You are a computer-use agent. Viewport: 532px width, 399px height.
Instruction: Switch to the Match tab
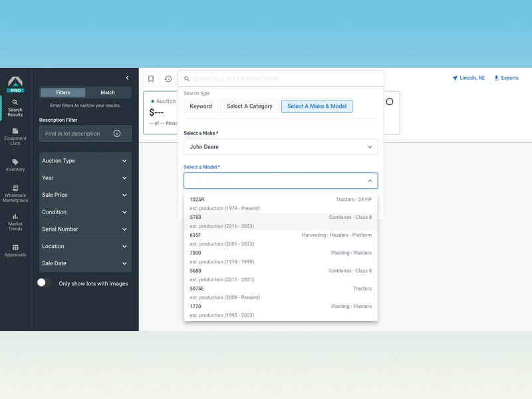click(x=108, y=92)
